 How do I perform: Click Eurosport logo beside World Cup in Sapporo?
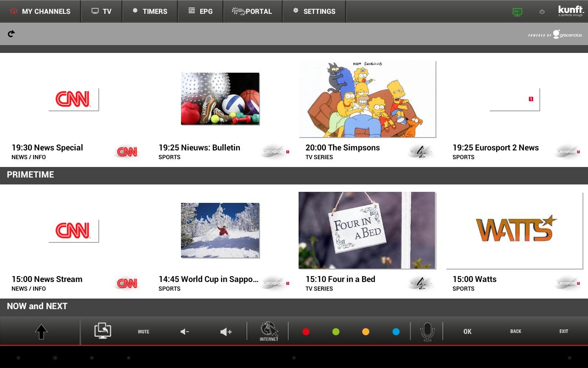pos(275,283)
